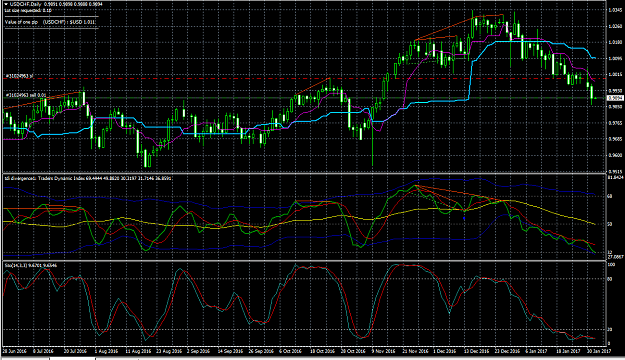Click stochastic axis level 20
Screen dimensions: 625x360
coord(610,329)
